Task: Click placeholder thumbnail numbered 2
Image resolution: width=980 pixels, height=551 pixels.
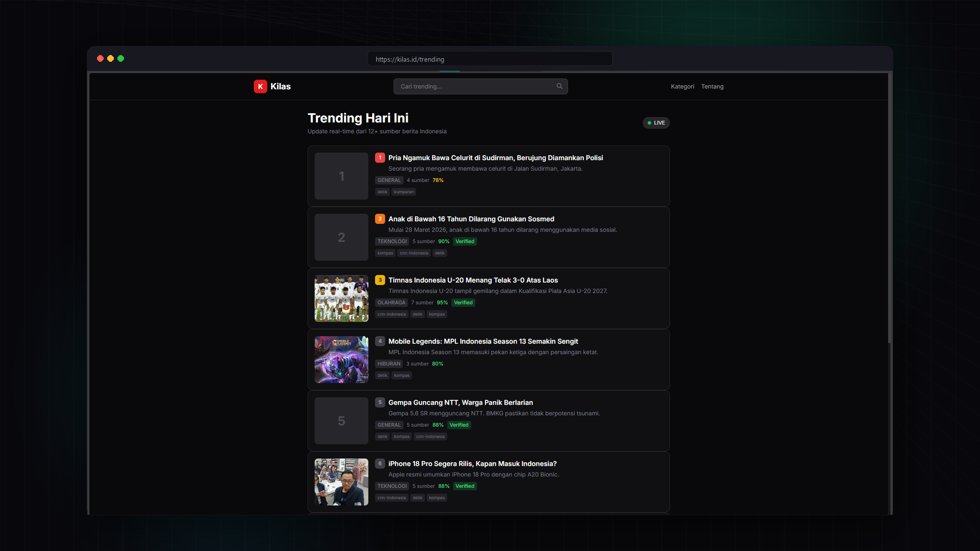Action: point(341,237)
